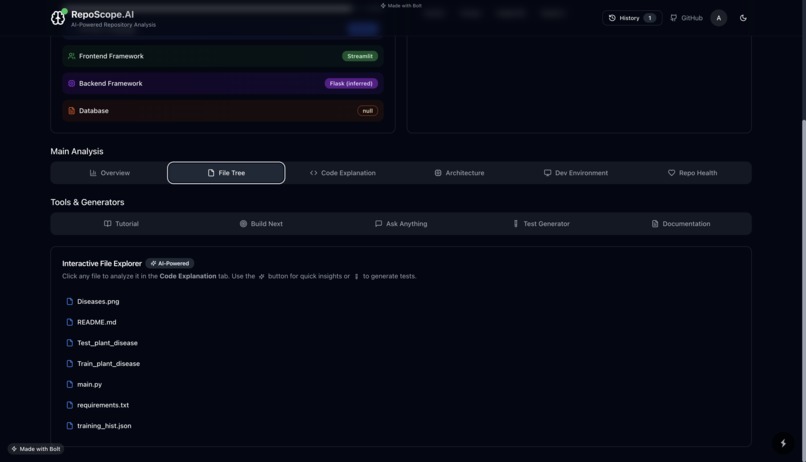
Task: Click the Made with Bolt label at top
Action: pos(401,6)
